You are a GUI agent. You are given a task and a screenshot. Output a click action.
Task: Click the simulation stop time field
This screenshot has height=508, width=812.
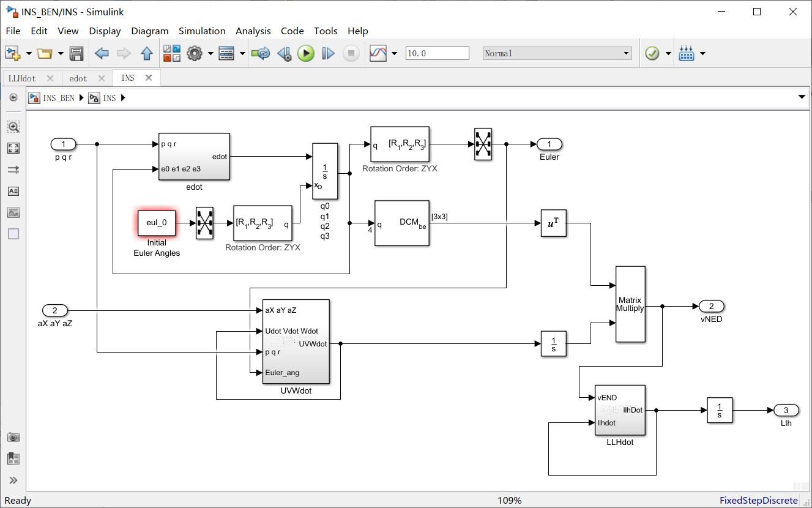[x=438, y=53]
